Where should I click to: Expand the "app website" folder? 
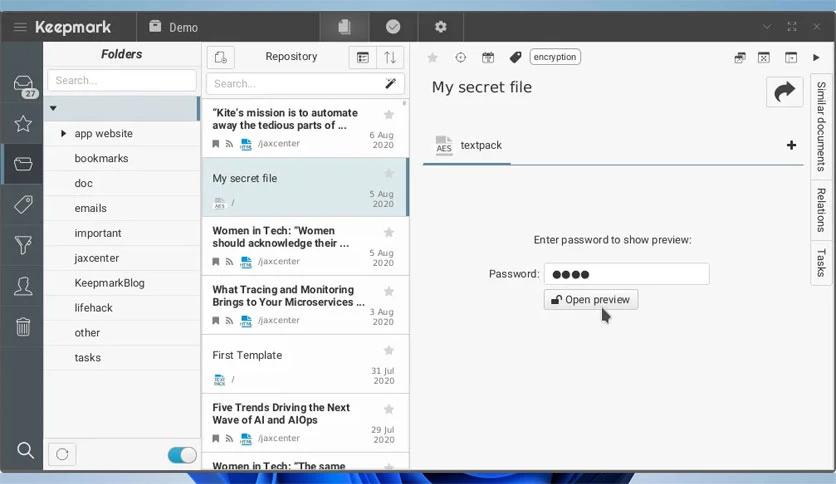tap(63, 134)
